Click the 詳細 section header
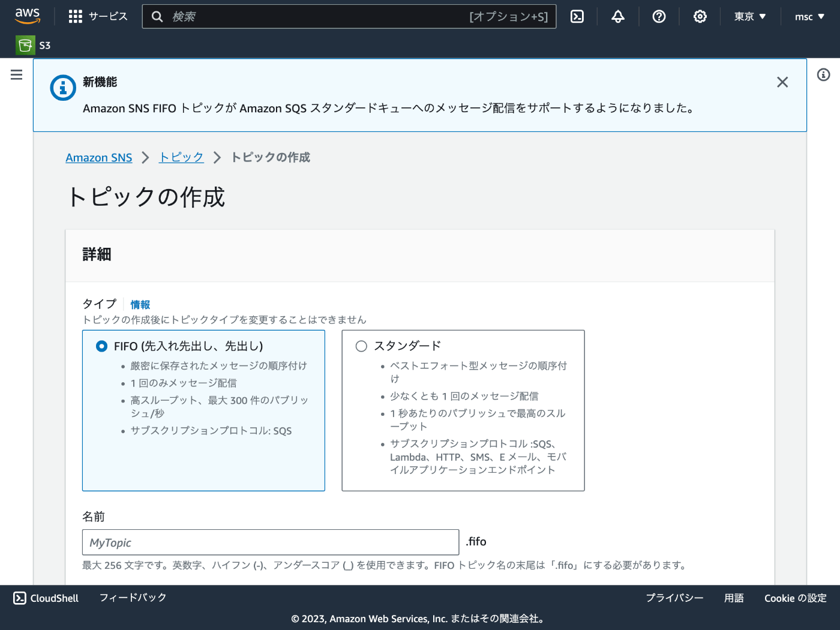The width and height of the screenshot is (840, 630). pos(97,254)
